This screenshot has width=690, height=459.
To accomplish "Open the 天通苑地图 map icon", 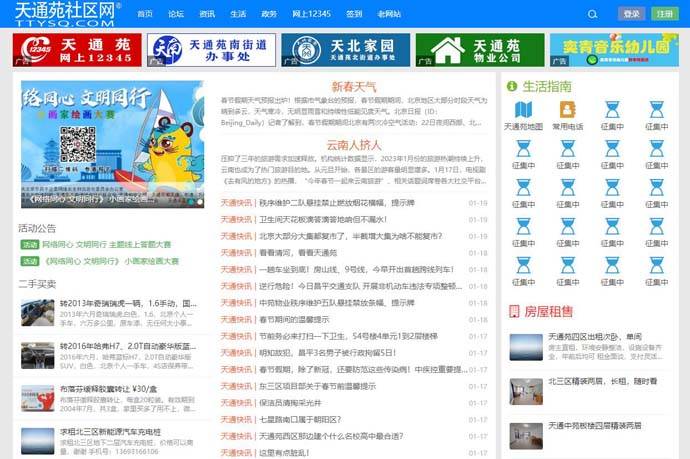I will click(523, 110).
